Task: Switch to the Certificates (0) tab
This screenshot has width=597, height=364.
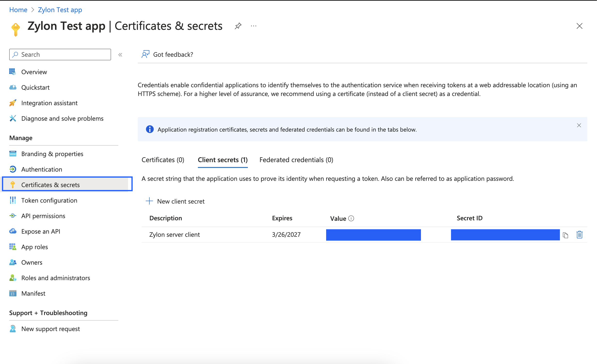Action: [x=163, y=160]
